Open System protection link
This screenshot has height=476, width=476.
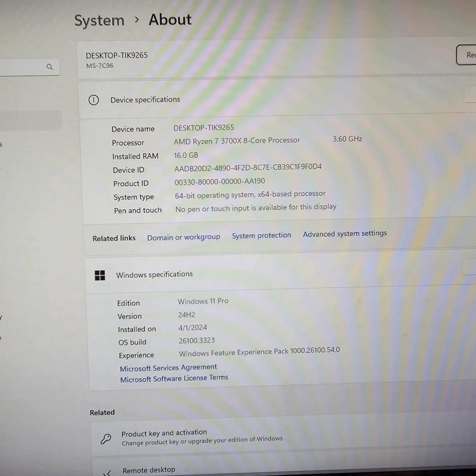click(x=261, y=235)
